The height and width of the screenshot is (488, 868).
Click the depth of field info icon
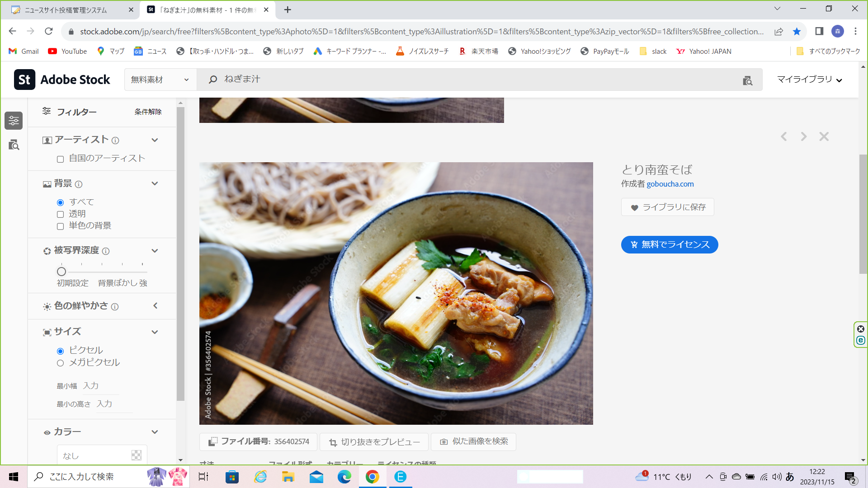[x=106, y=251]
